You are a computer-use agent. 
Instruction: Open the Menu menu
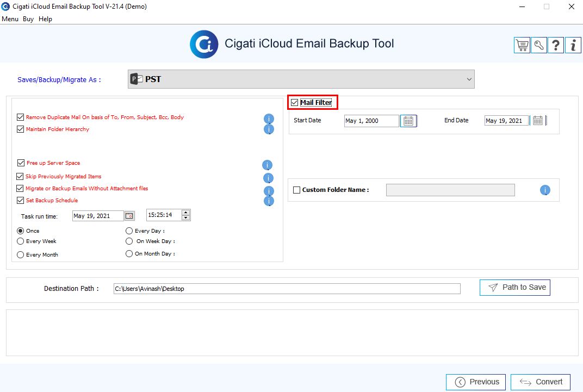pyautogui.click(x=10, y=19)
